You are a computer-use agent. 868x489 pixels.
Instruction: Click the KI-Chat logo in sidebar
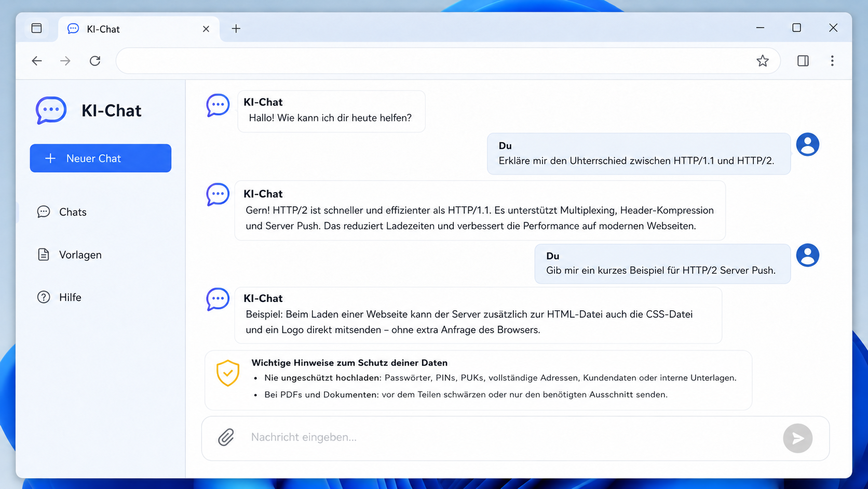pos(51,110)
